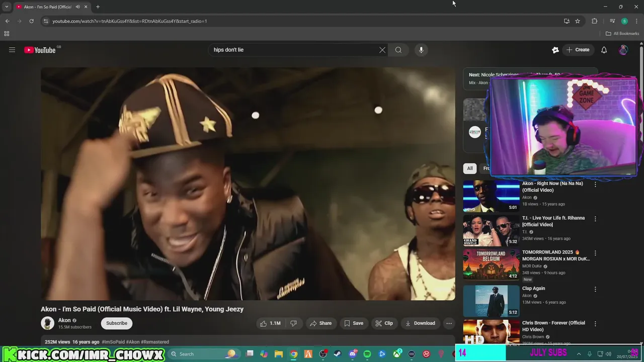Open options for 'TOMORROWLAND 2025' suggestion
This screenshot has width=644, height=362.
tap(595, 253)
